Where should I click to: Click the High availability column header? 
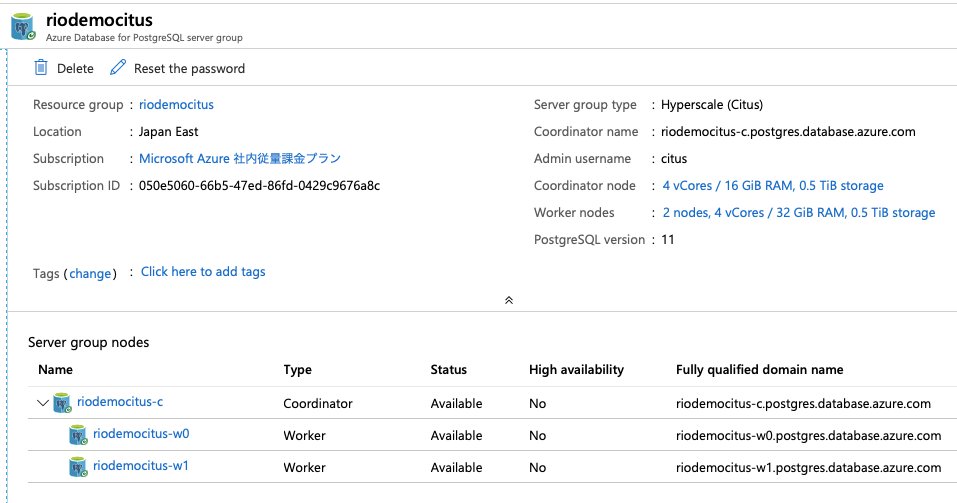[577, 369]
